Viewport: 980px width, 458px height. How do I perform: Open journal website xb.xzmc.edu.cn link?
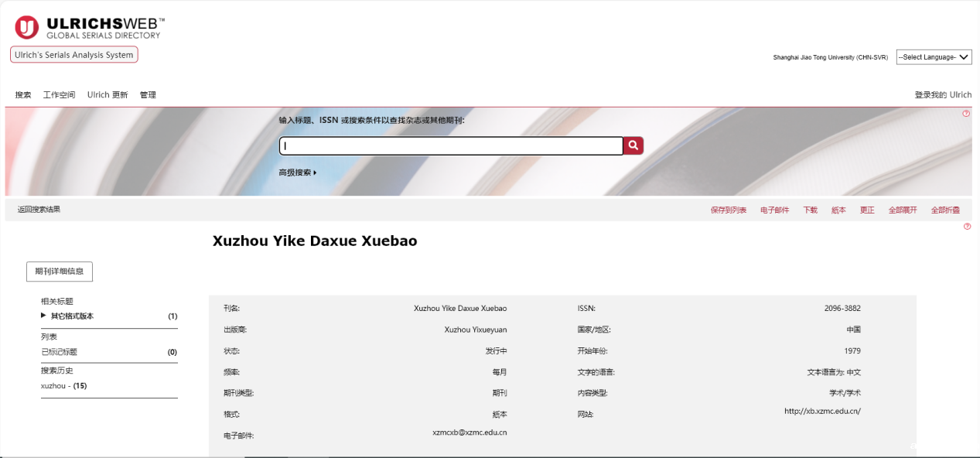821,412
